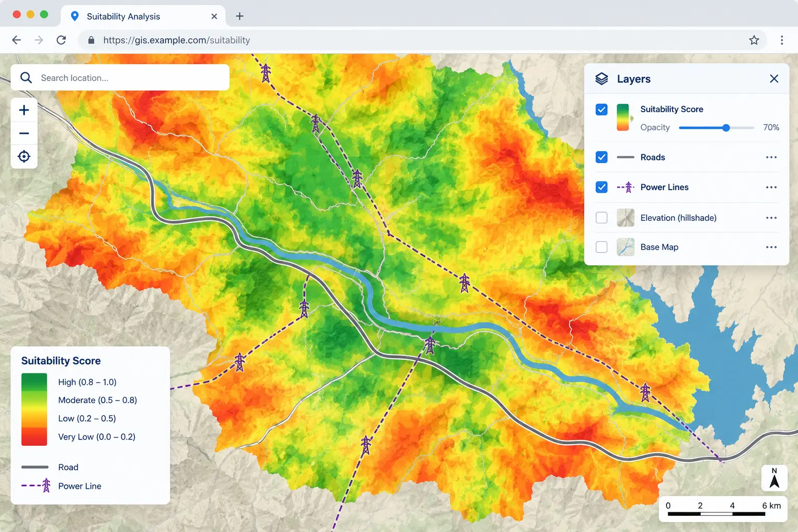798x532 pixels.
Task: Open a new browser tab
Action: (240, 16)
